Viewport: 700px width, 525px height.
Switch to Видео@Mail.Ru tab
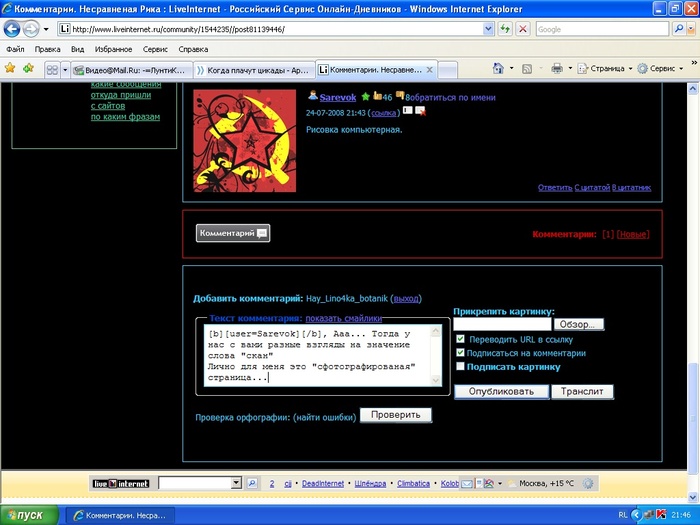click(x=132, y=70)
